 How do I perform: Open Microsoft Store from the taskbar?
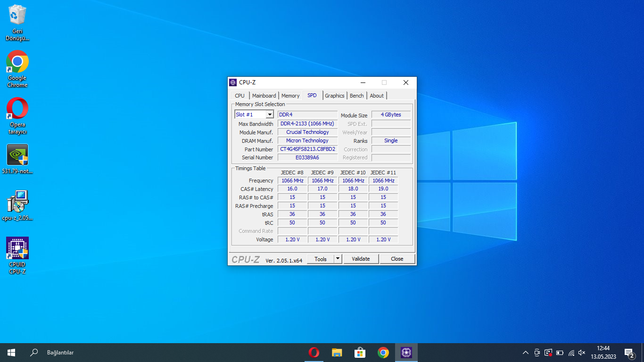(x=360, y=353)
